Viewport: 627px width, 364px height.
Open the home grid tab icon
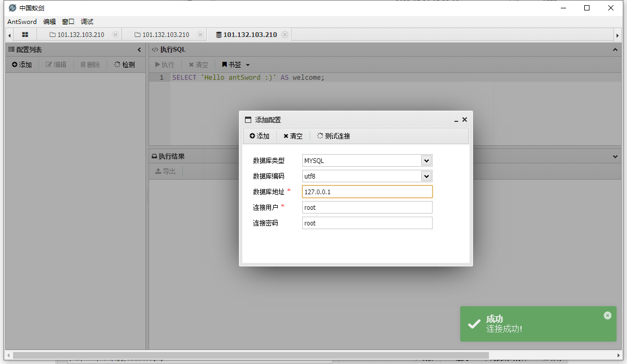coord(25,35)
